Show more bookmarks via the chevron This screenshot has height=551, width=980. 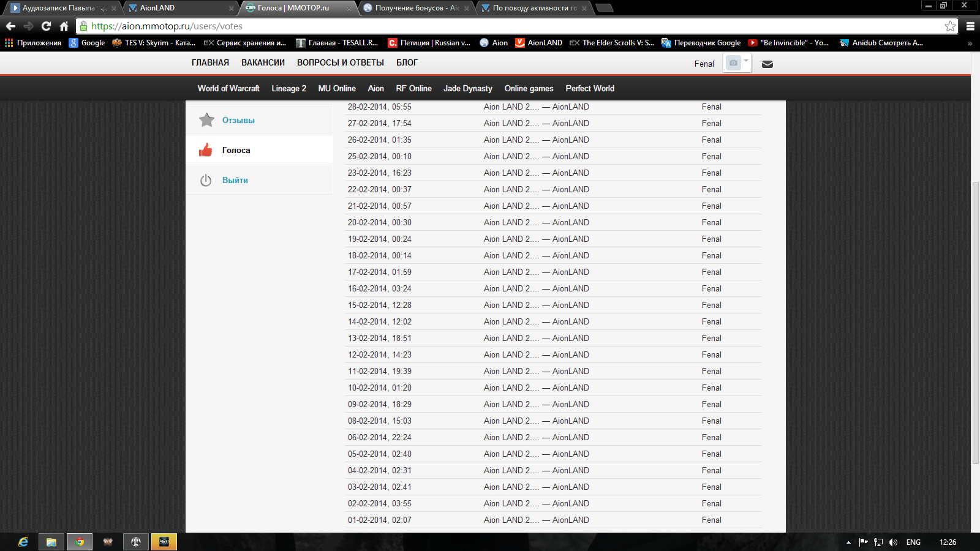click(x=970, y=43)
